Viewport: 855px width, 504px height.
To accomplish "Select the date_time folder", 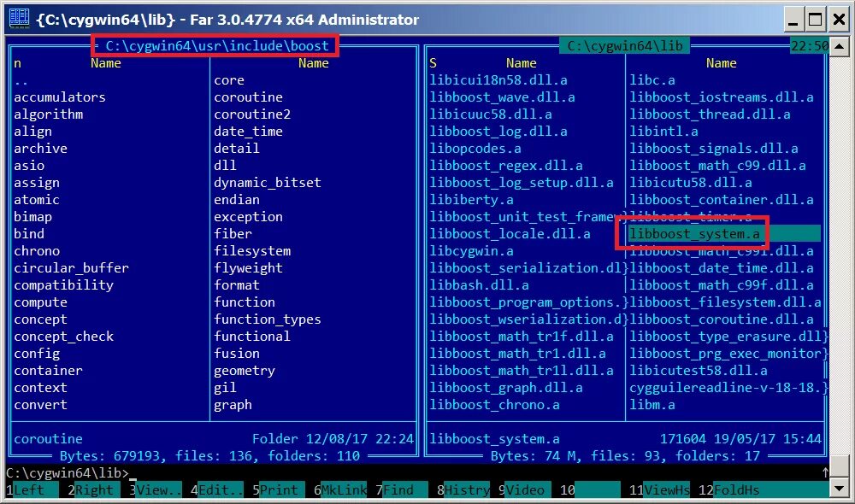I will (249, 132).
